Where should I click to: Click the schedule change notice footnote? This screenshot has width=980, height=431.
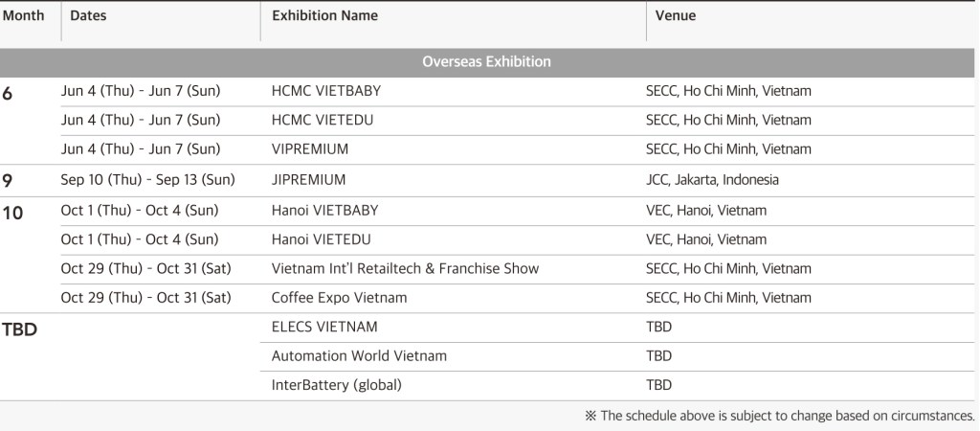(779, 416)
